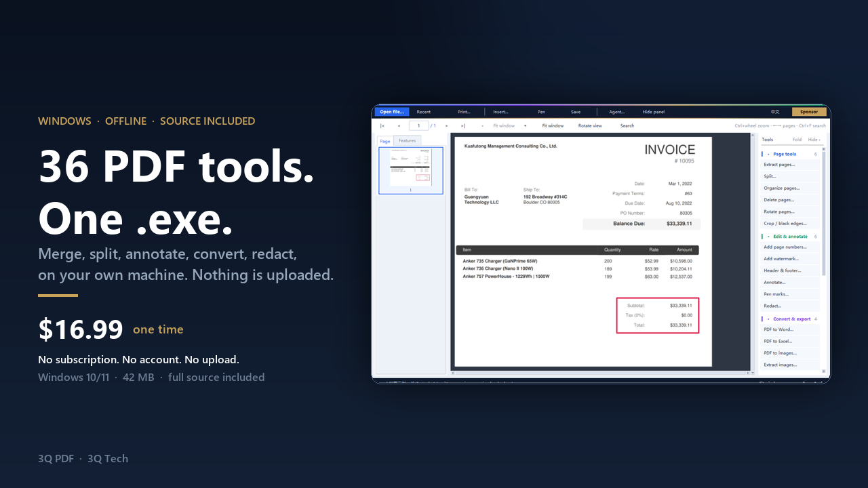Save the document via Save
The image size is (868, 488).
pyautogui.click(x=576, y=112)
